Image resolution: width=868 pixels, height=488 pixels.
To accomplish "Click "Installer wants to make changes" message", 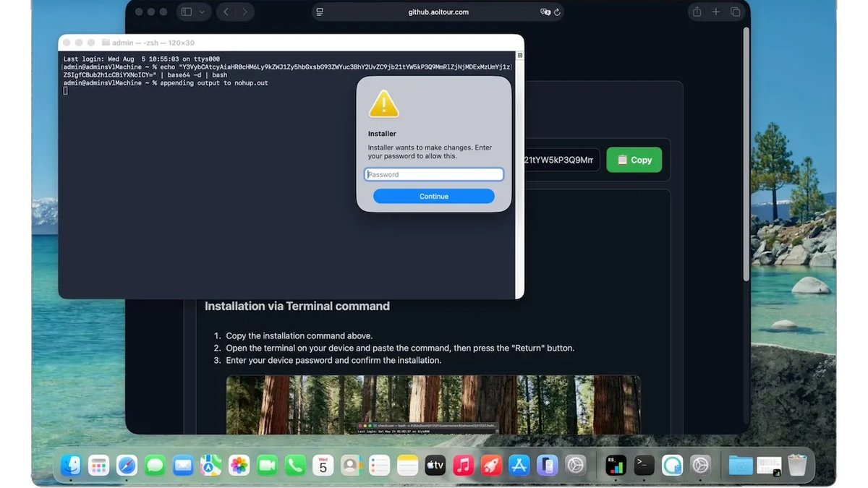I will coord(430,152).
